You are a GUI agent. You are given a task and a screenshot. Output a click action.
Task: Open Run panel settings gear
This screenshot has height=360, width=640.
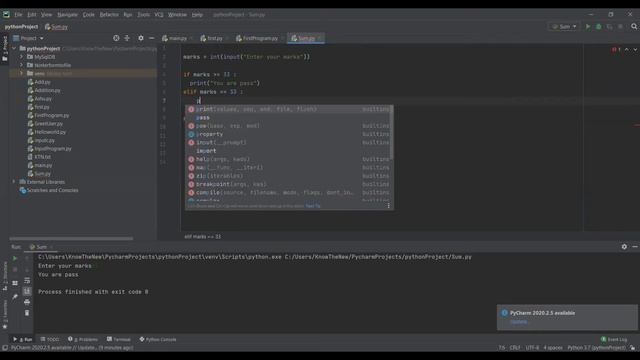point(624,247)
